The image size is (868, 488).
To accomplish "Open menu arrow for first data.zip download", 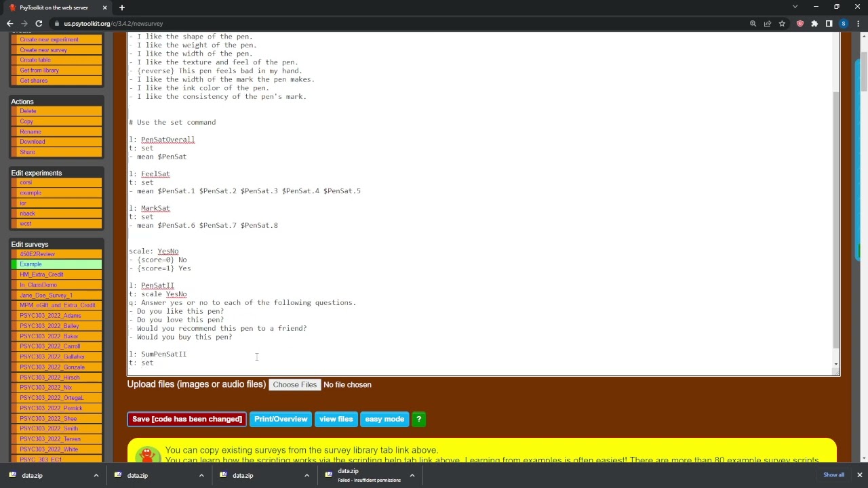I will pos(96,476).
